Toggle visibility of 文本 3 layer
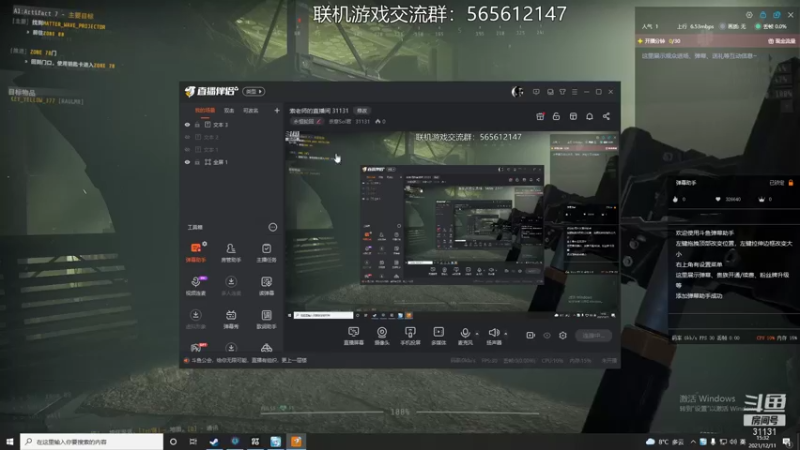The image size is (800, 450). coord(187,124)
